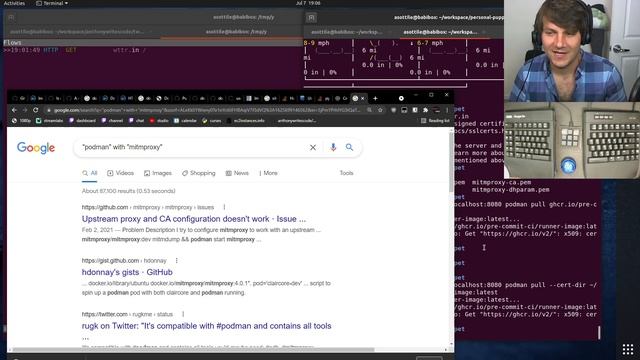The height and width of the screenshot is (360, 640).
Task: Open the hdonnay's gists GitHub result
Action: (127, 272)
